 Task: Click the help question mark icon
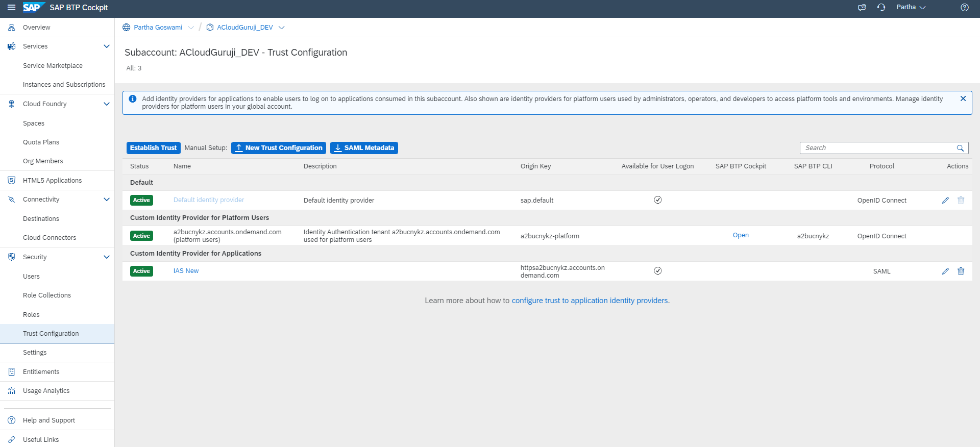[x=964, y=8]
